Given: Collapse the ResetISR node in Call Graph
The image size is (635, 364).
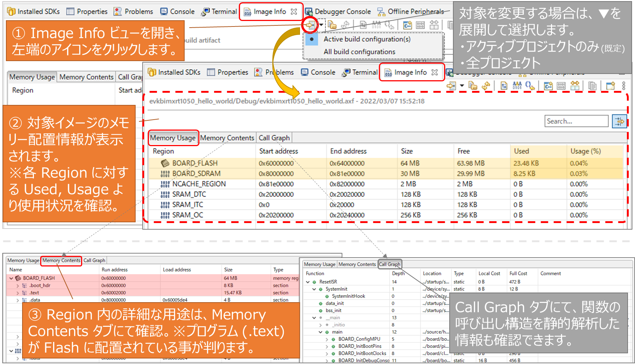Looking at the screenshot, I should coord(308,282).
